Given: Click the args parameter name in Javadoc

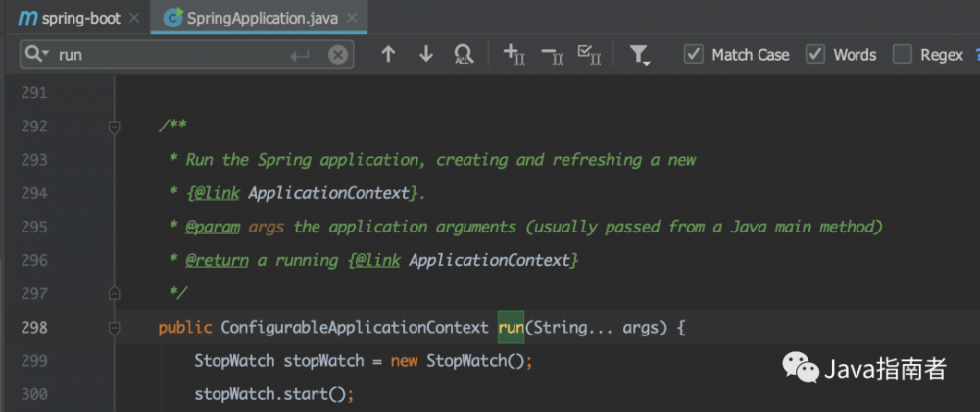Looking at the screenshot, I should click(267, 227).
